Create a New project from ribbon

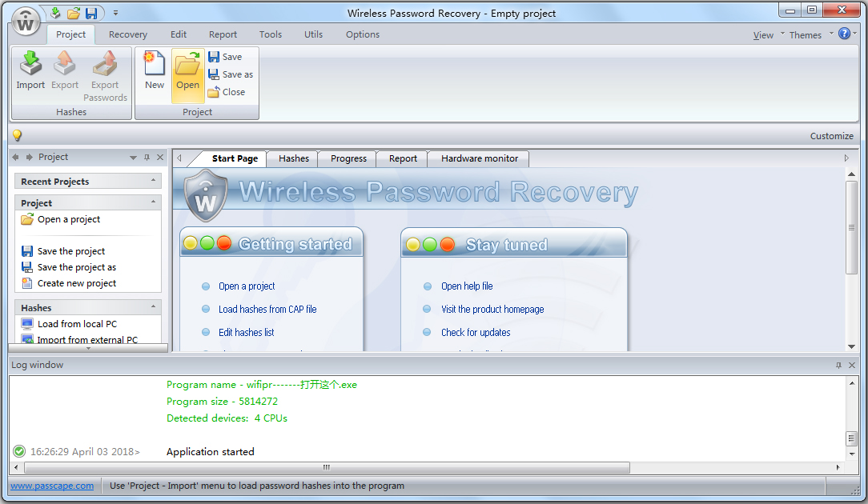155,70
